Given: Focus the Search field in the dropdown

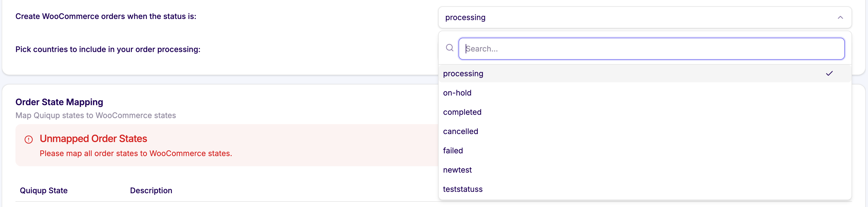Looking at the screenshot, I should click(651, 49).
